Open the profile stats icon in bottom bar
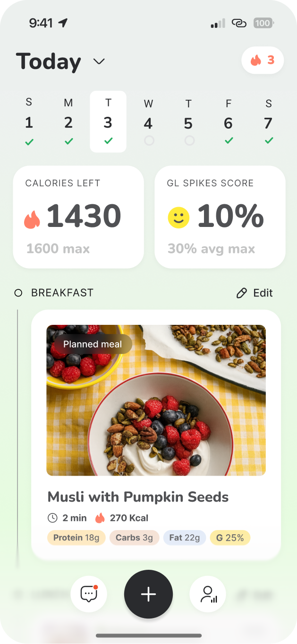Screen dimensions: 297x644 (208, 594)
